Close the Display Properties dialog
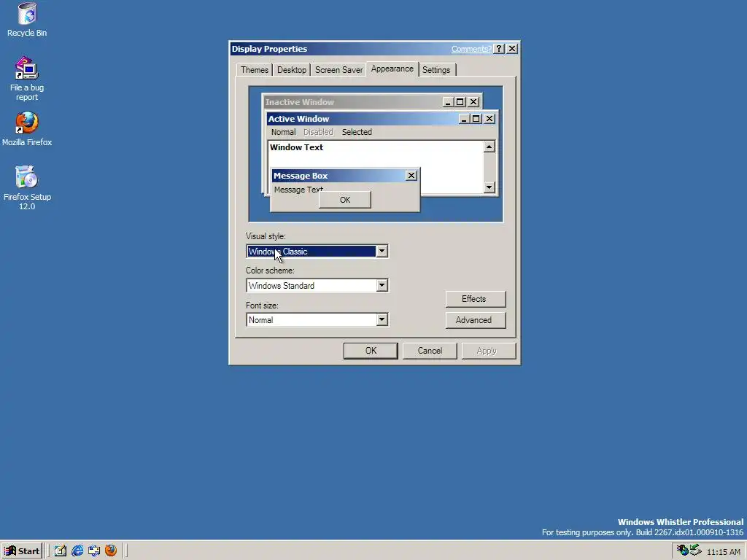 pos(512,49)
